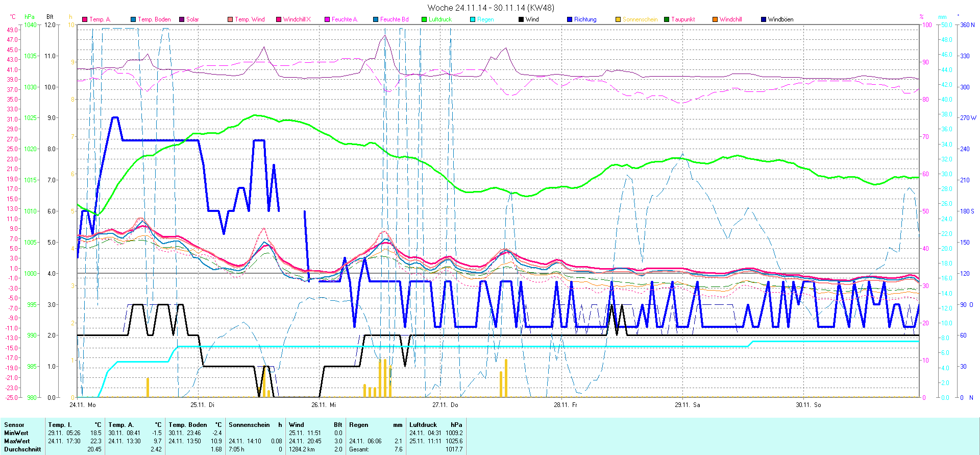980x455 pixels.
Task: Click the Temp. Wind legend color square
Action: pyautogui.click(x=230, y=19)
